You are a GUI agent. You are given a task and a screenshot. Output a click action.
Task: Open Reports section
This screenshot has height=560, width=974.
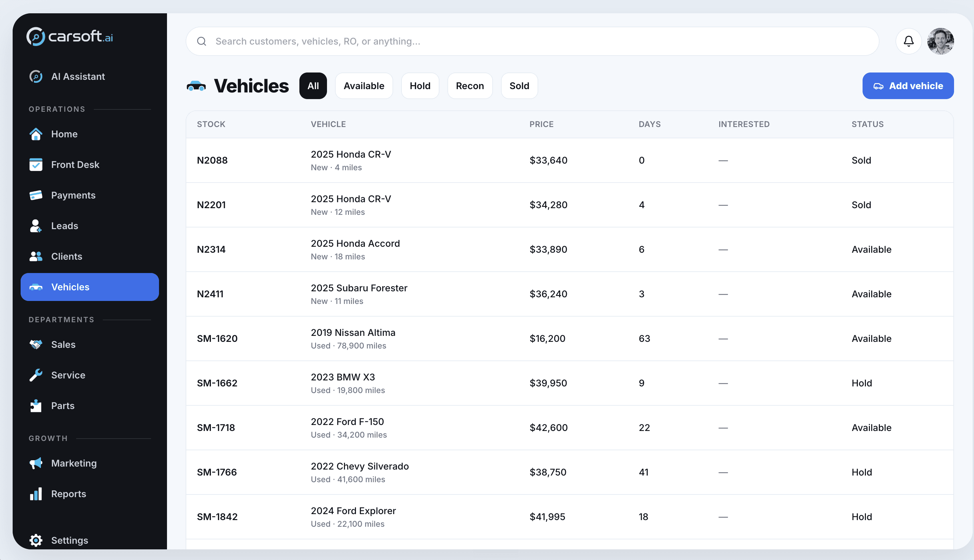[x=89, y=494]
